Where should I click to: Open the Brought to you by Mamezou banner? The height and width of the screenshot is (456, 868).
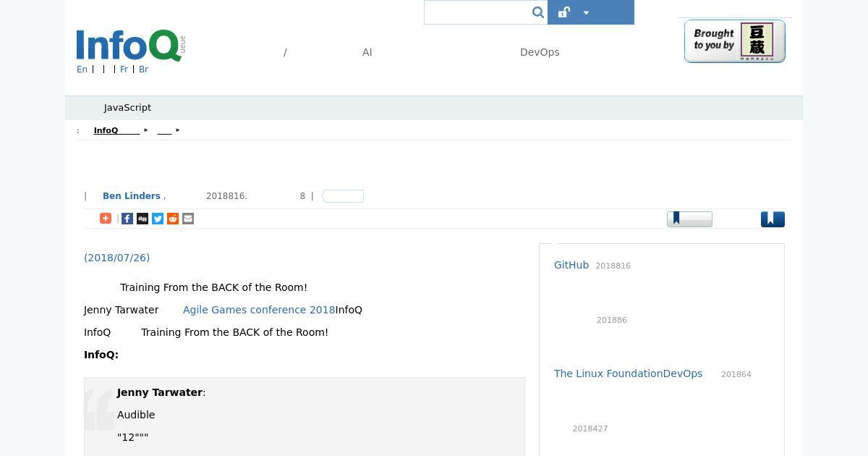[x=734, y=41]
